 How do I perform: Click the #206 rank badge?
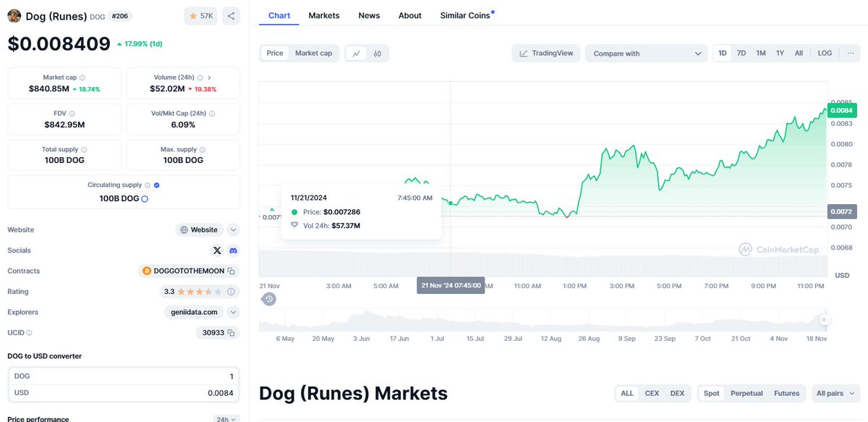[x=119, y=16]
